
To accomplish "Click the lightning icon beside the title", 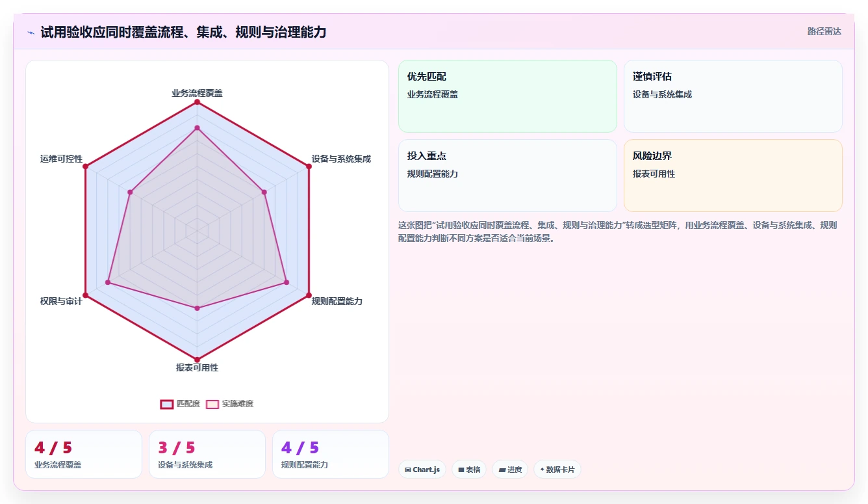I will point(31,32).
